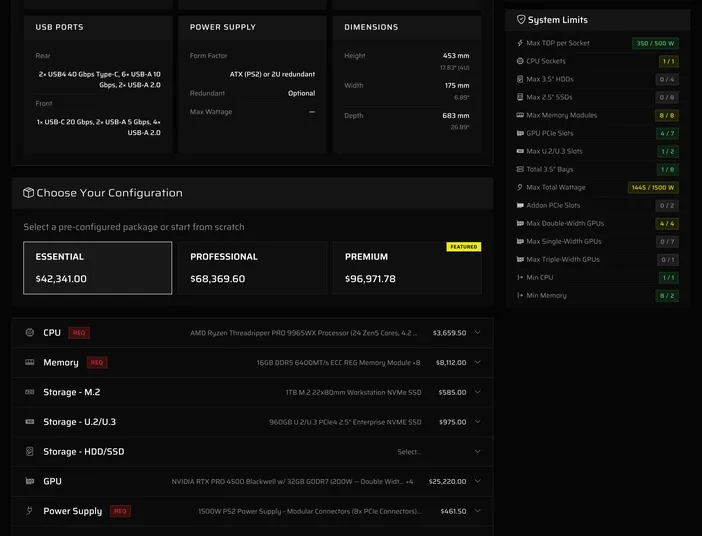Click the 1500W PS2 Power Supply description text
This screenshot has height=536, width=702.
310,511
